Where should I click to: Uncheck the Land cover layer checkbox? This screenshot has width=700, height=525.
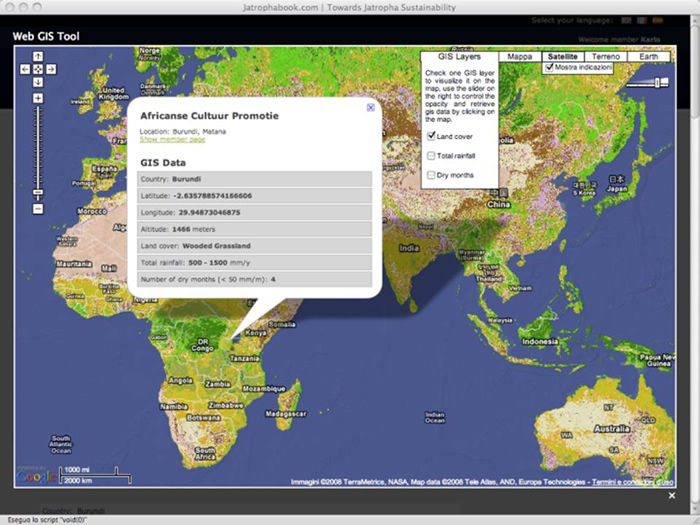pos(431,136)
